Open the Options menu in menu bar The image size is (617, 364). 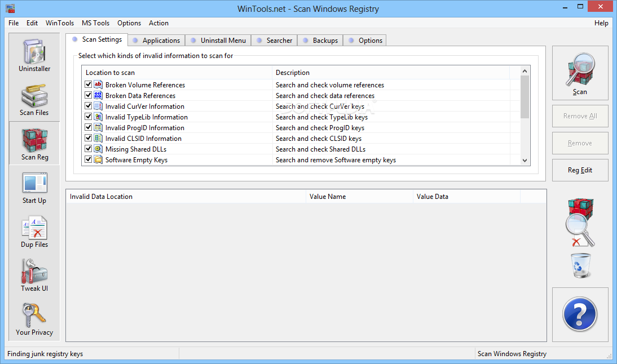(129, 23)
